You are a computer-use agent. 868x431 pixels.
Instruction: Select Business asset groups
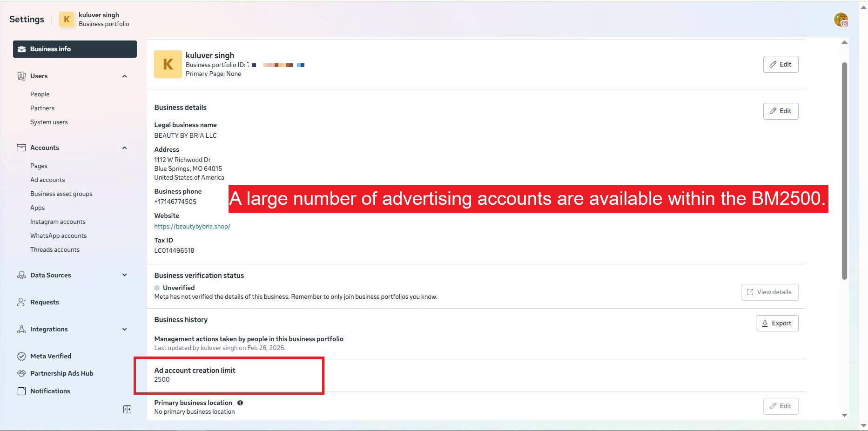click(61, 194)
